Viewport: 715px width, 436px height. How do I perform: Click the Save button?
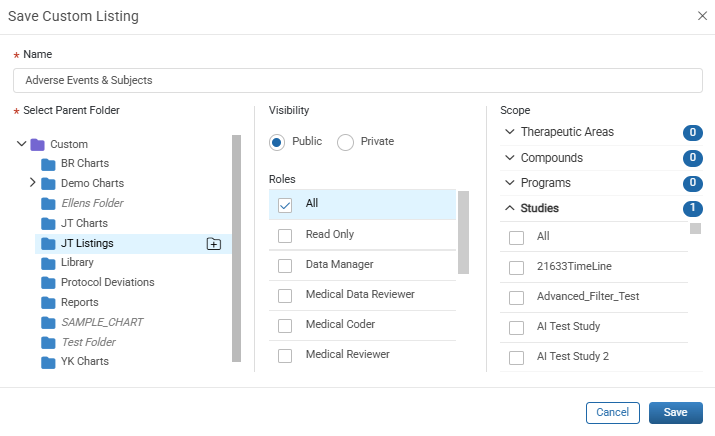point(675,413)
